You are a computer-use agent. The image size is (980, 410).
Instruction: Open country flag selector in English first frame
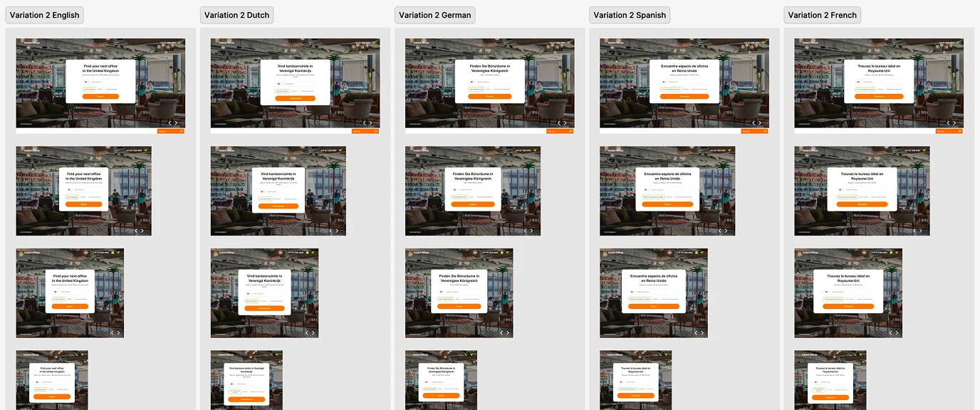coord(86,82)
